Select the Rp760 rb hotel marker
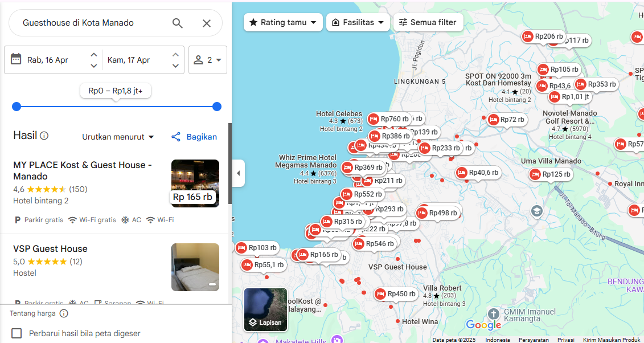This screenshot has width=644, height=343. coord(389,119)
